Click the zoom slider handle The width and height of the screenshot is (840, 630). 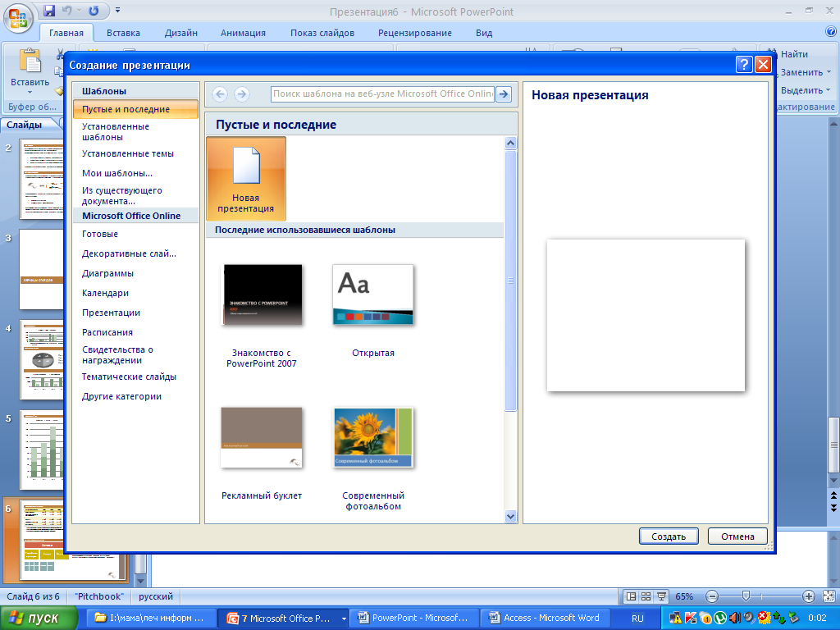pos(745,596)
